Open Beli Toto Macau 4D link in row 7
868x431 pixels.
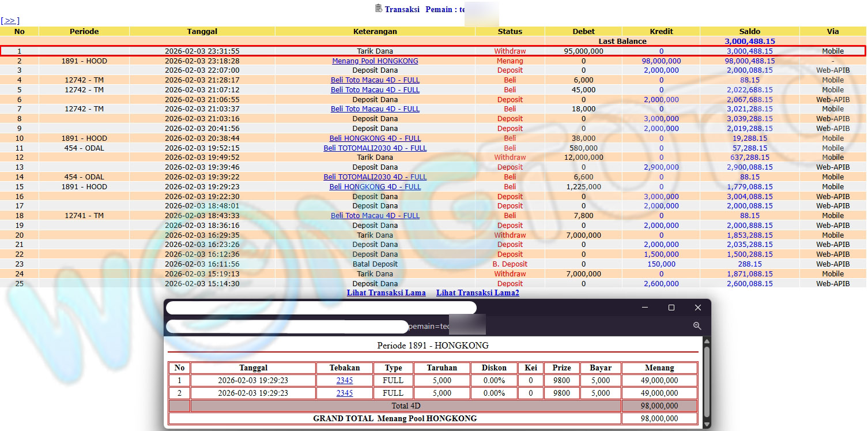375,109
